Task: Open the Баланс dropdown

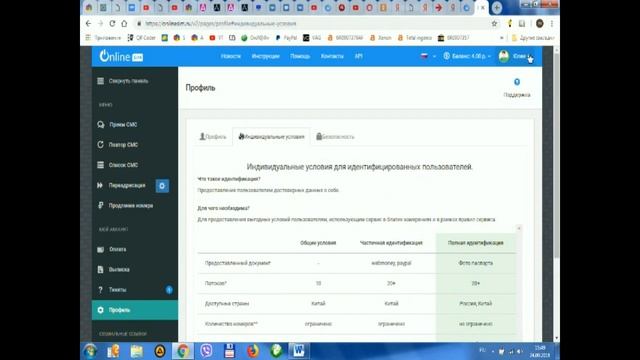Action: tap(467, 56)
